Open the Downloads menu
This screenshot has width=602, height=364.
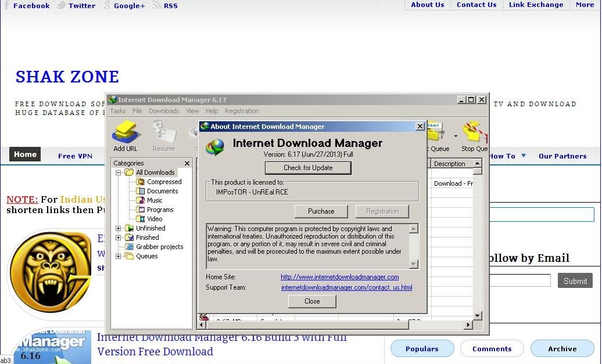pyautogui.click(x=164, y=111)
